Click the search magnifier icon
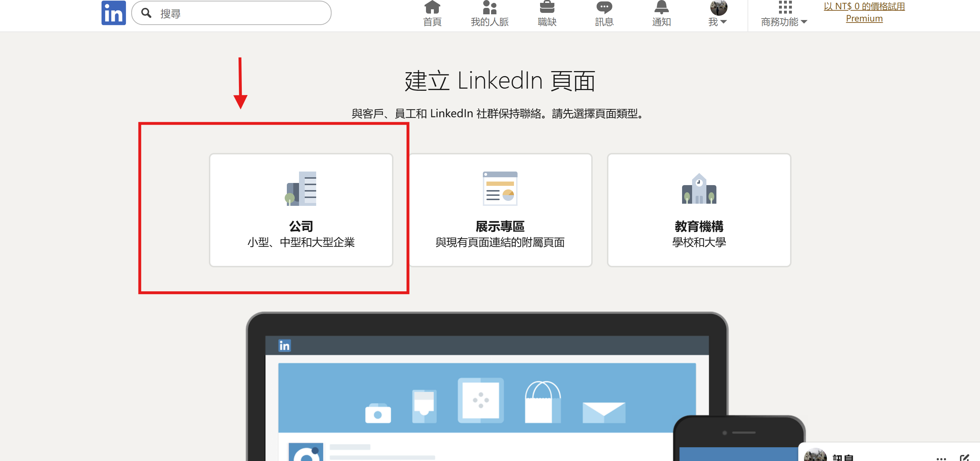980x461 pixels. [146, 13]
